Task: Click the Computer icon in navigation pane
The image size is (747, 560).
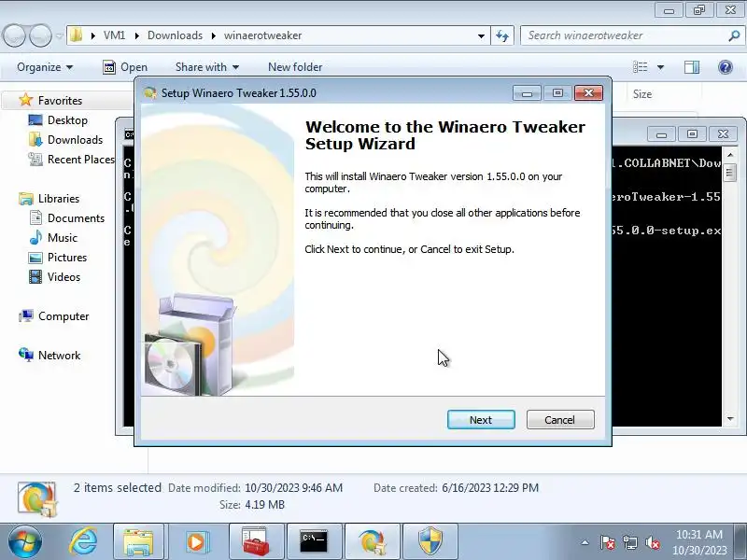Action: (x=26, y=315)
